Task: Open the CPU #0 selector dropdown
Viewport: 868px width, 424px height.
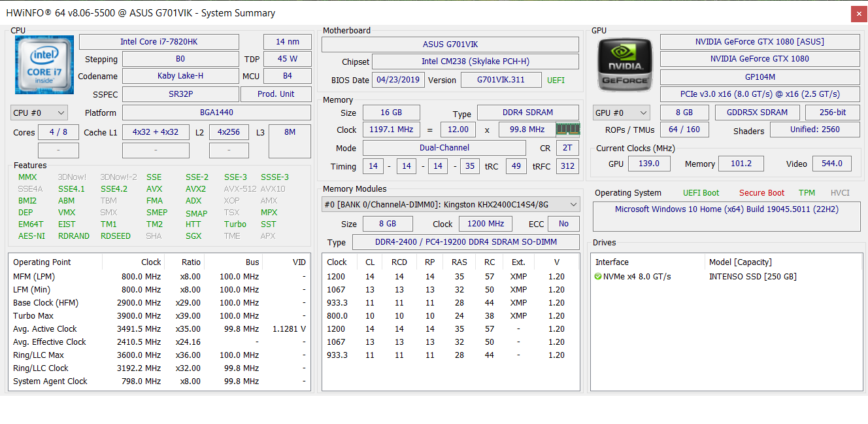Action: [39, 113]
